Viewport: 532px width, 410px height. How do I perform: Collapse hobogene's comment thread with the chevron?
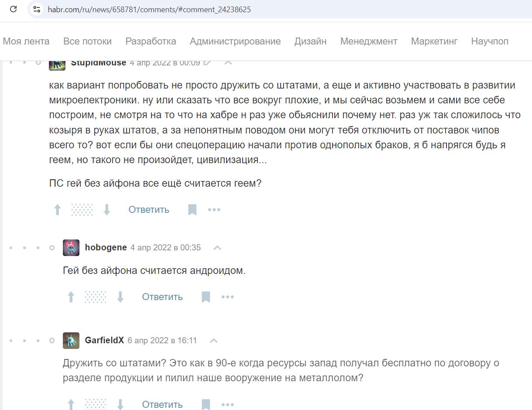pyautogui.click(x=217, y=248)
